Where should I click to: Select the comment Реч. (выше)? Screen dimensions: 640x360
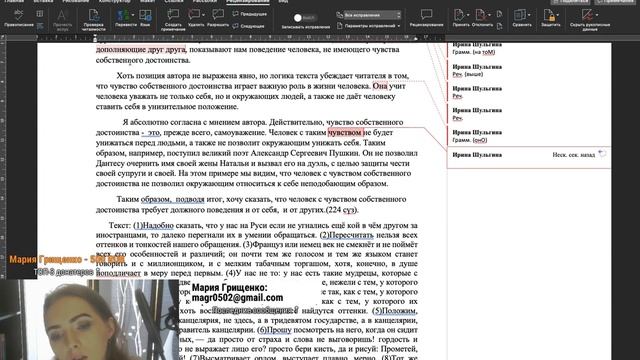468,74
